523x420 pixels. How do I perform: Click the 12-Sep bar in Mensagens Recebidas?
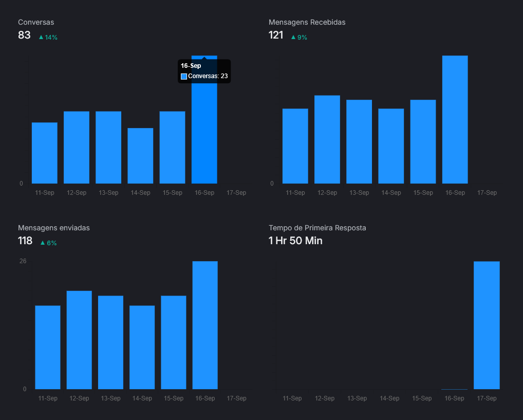coord(327,139)
